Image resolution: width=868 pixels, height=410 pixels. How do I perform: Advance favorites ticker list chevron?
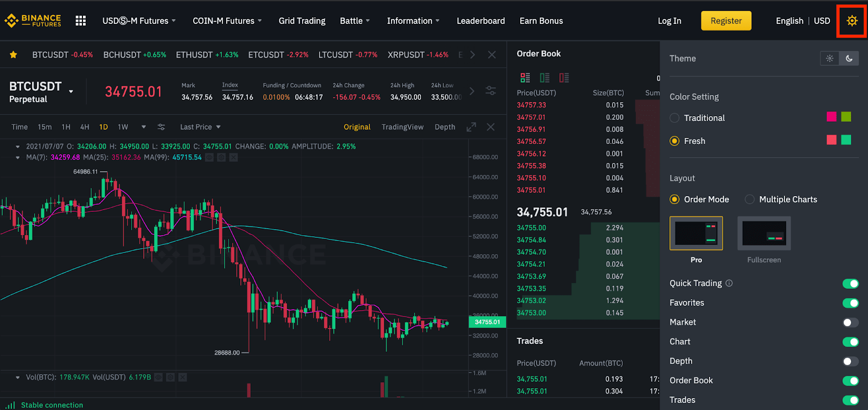473,54
